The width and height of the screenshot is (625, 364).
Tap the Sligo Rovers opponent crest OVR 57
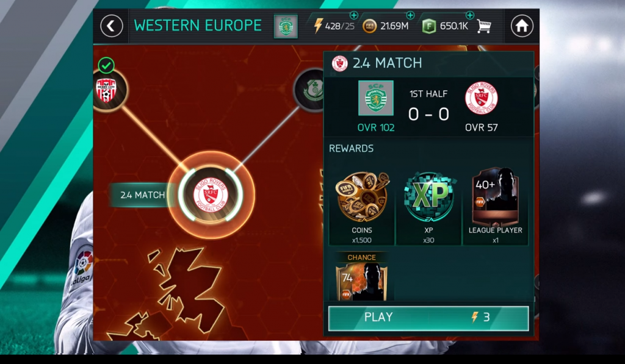(x=481, y=98)
